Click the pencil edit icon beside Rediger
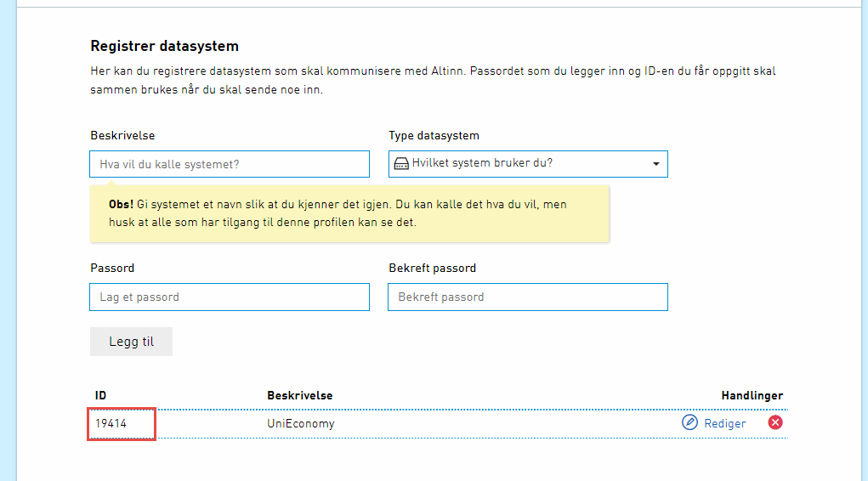The height and width of the screenshot is (481, 868). [689, 422]
